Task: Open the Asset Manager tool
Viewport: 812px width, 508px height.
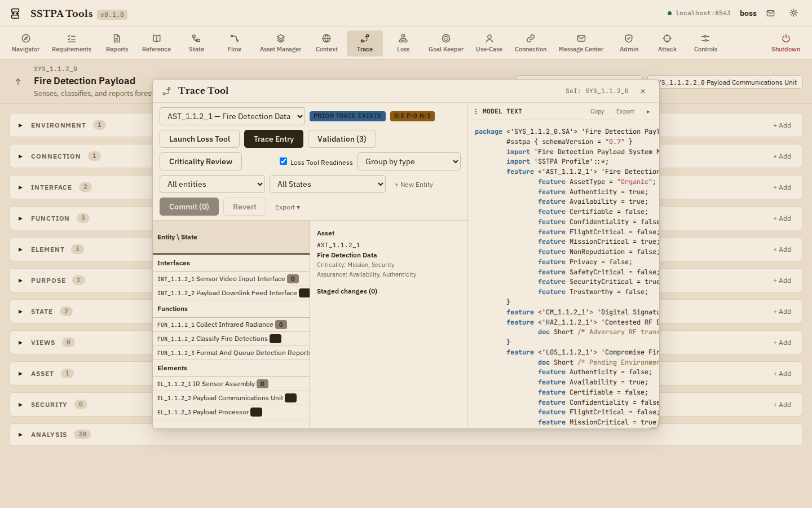Action: pyautogui.click(x=281, y=43)
